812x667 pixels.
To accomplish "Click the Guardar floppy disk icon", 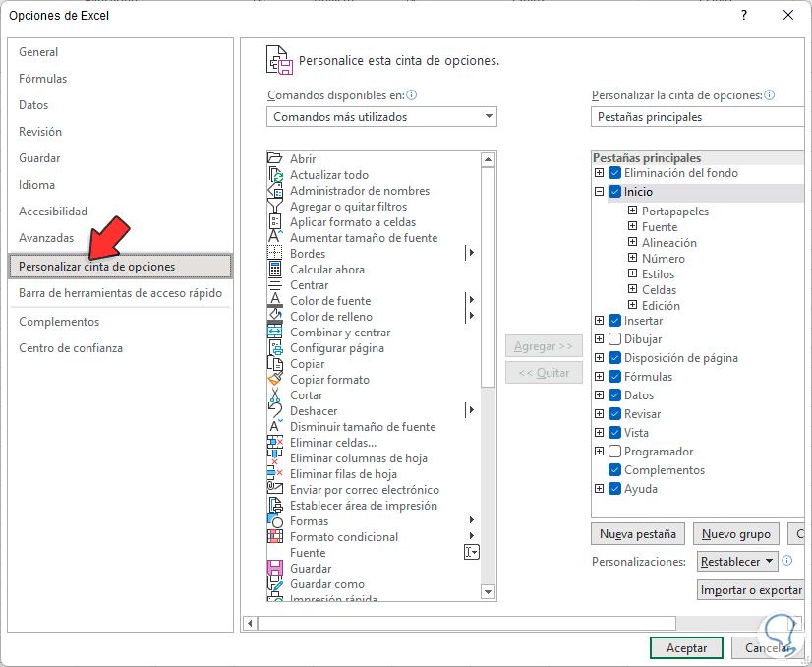I will (x=275, y=568).
